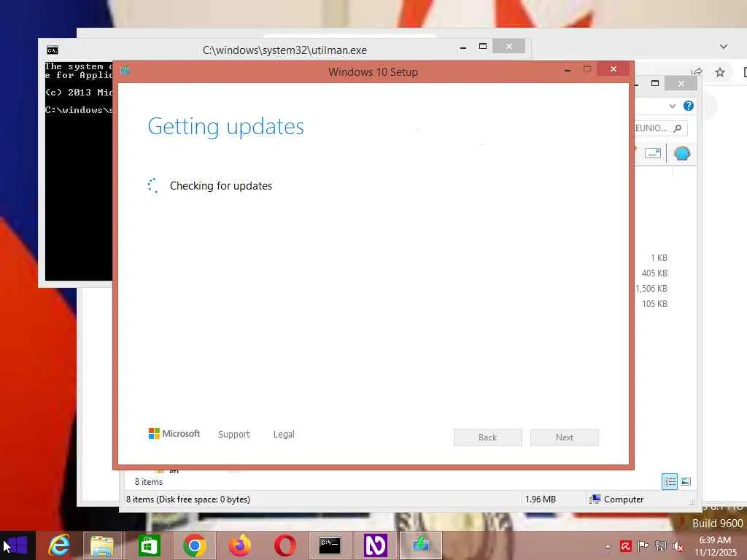Open the Start menu
The image size is (747, 560).
(x=17, y=545)
